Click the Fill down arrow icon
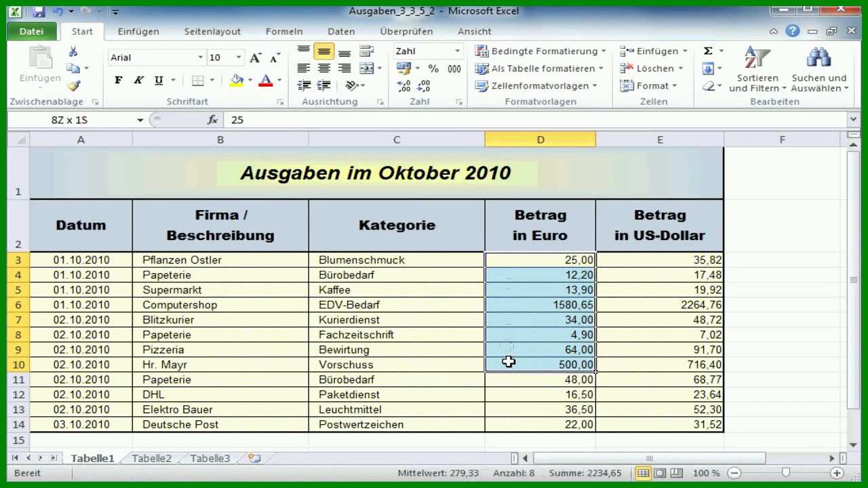 click(x=708, y=68)
